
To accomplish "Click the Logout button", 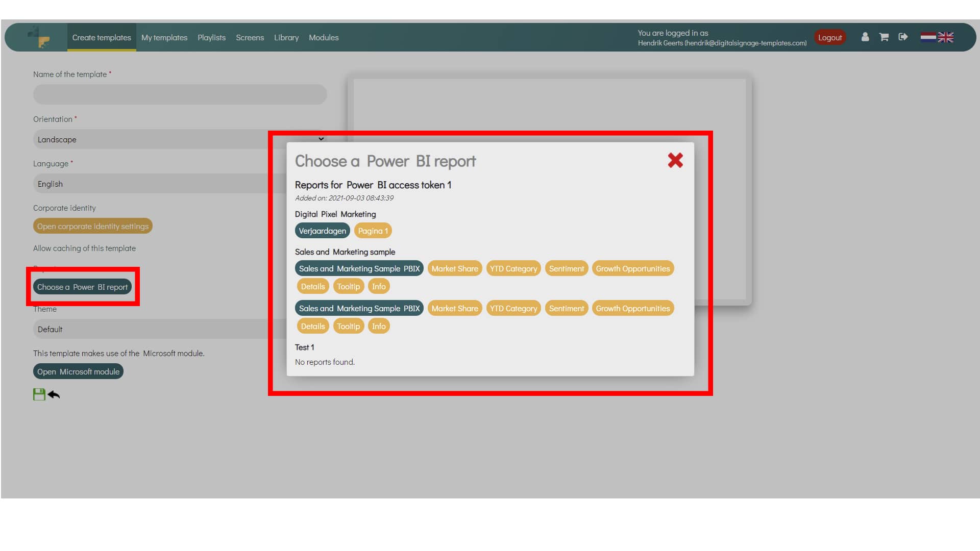I will pyautogui.click(x=830, y=37).
